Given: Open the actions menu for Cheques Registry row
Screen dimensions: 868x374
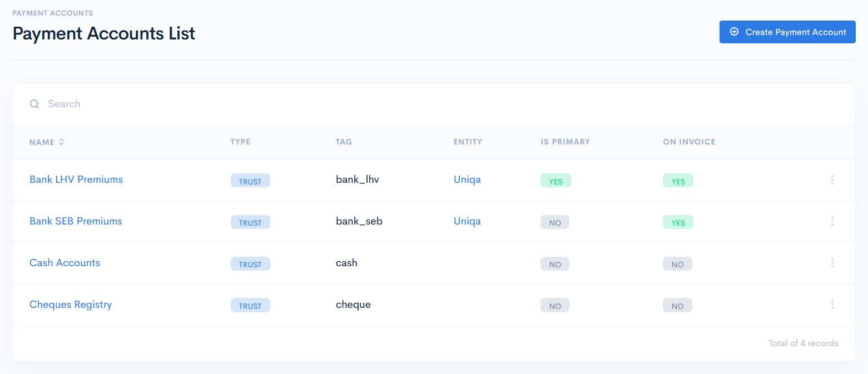Looking at the screenshot, I should pyautogui.click(x=832, y=304).
